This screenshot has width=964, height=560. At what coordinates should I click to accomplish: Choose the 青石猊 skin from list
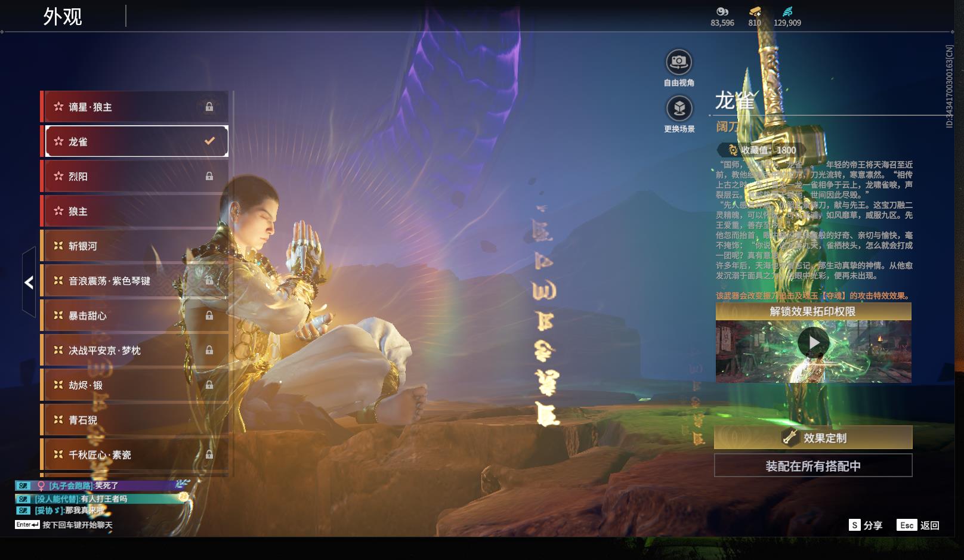(x=134, y=420)
